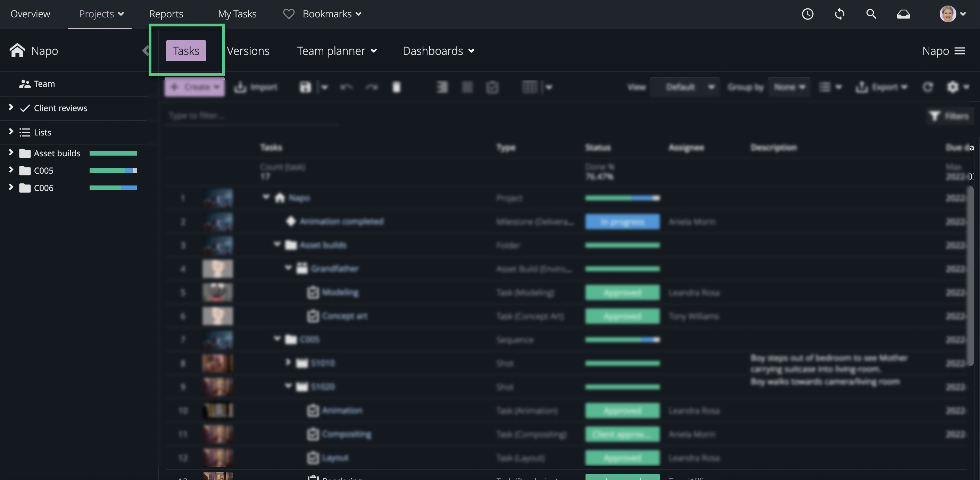The height and width of the screenshot is (480, 980).
Task: Open the time tracking clock icon
Action: (x=807, y=14)
